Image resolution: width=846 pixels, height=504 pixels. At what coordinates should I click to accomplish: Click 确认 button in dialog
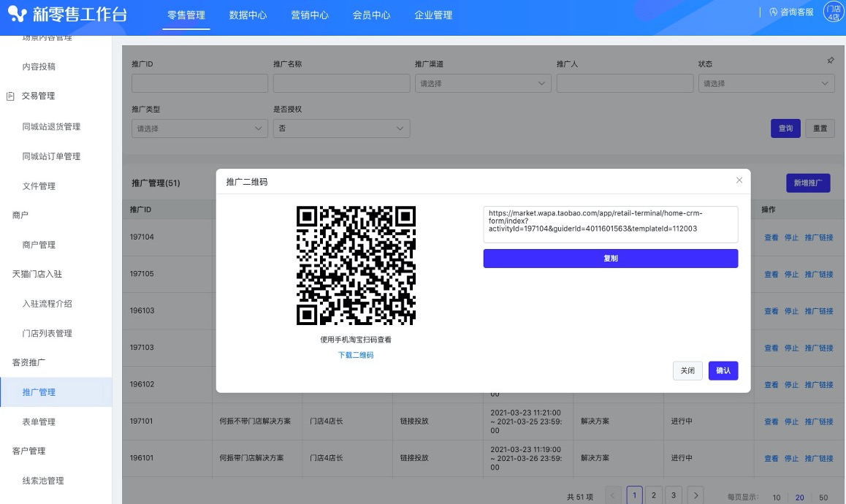click(x=723, y=371)
